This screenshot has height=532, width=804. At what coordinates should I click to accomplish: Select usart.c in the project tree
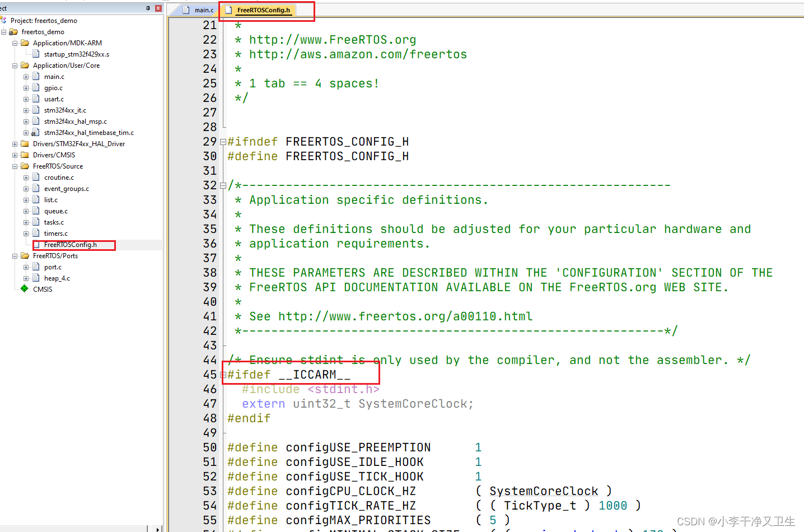[54, 99]
